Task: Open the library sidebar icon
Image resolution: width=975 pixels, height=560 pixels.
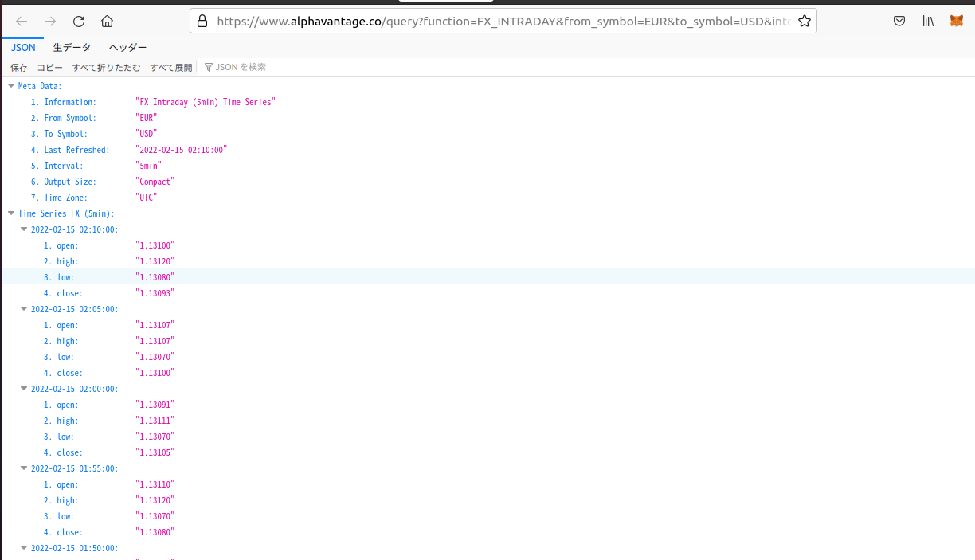Action: pyautogui.click(x=927, y=21)
